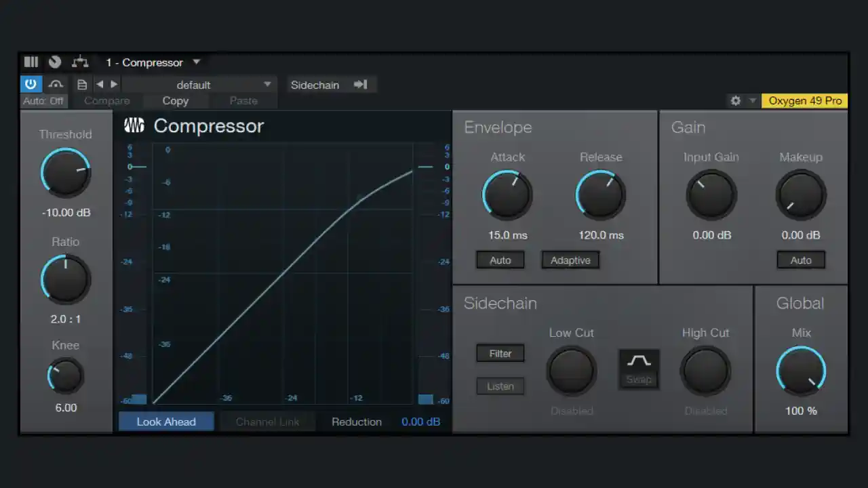Click the Auto: Off automation button
Screen dimensions: 868x488
[43, 101]
